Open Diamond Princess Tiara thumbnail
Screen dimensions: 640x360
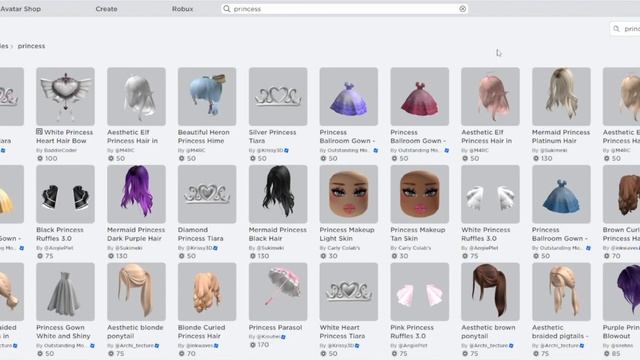pos(207,194)
